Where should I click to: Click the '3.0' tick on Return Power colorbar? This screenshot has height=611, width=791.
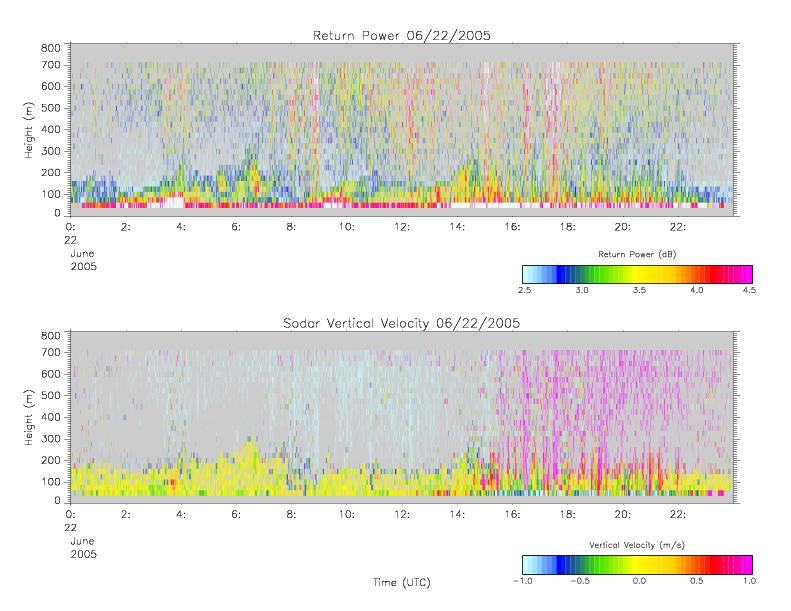(582, 290)
